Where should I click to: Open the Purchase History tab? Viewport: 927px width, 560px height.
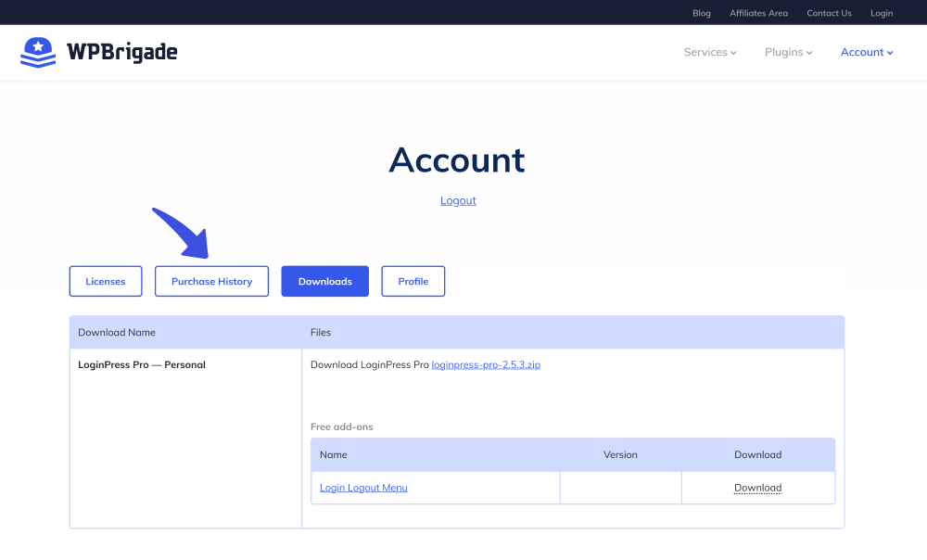click(x=211, y=282)
